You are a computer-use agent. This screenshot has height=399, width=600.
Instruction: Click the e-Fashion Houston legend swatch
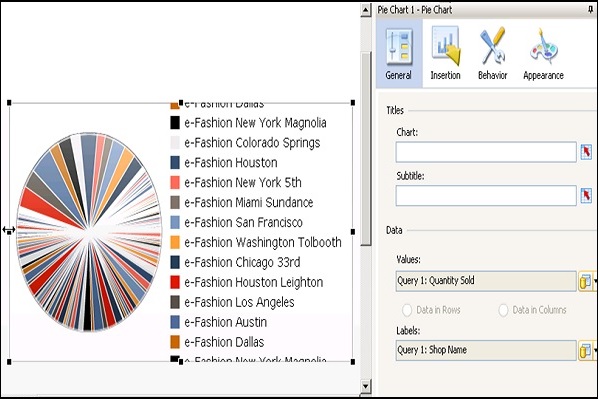pyautogui.click(x=175, y=163)
